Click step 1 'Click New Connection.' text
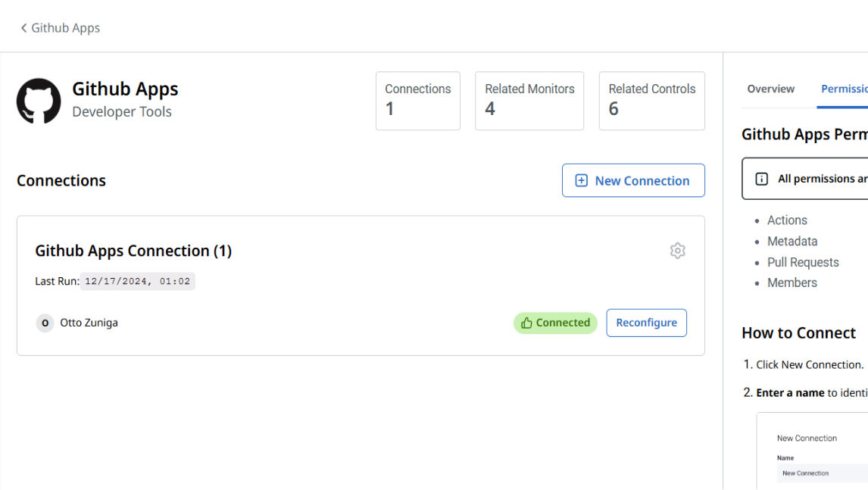This screenshot has width=868, height=490. tap(810, 365)
